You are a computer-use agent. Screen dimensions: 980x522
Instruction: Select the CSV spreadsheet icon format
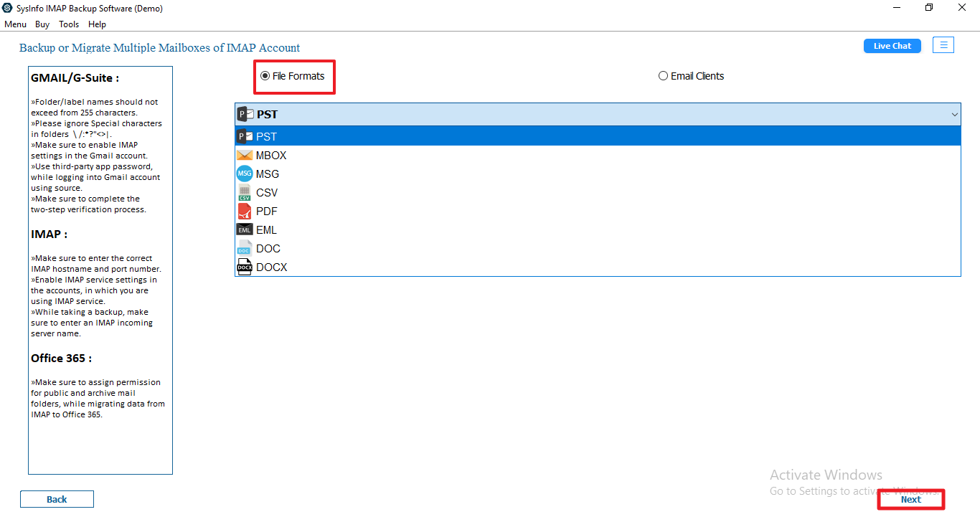(245, 192)
